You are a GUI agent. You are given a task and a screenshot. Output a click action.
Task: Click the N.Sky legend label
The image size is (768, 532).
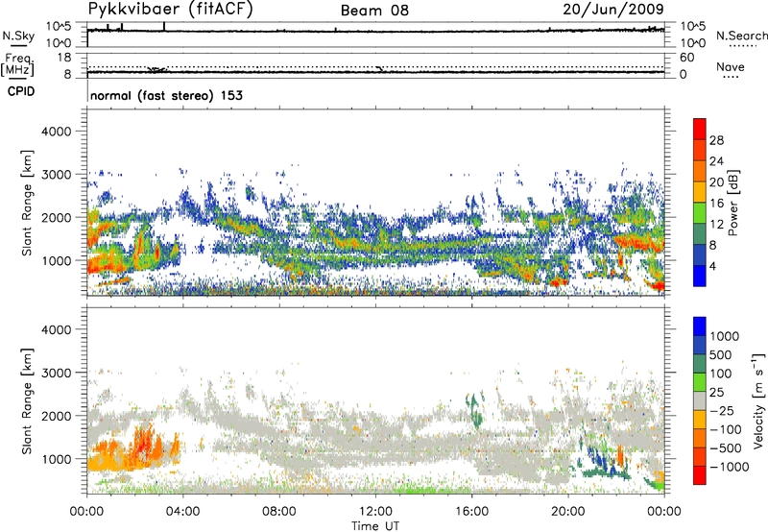click(18, 36)
